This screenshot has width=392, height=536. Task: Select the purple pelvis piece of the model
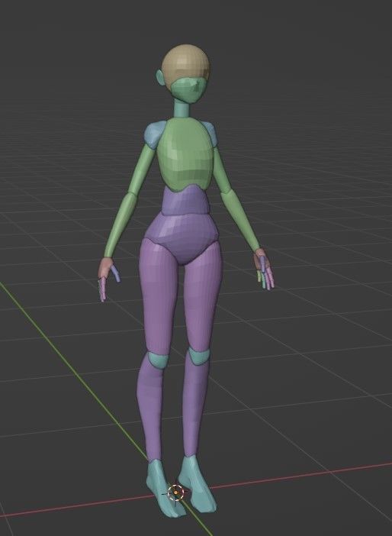(182, 238)
